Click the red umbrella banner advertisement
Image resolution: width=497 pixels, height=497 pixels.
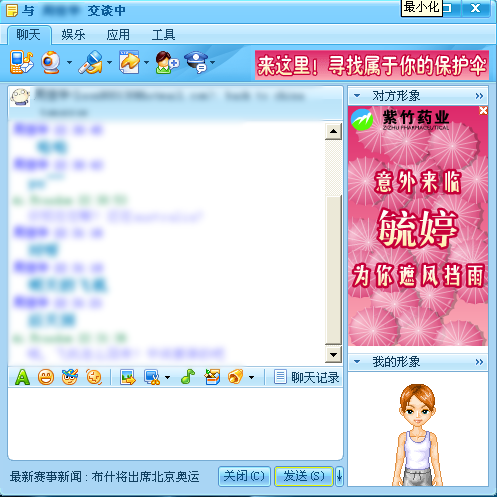click(x=372, y=65)
